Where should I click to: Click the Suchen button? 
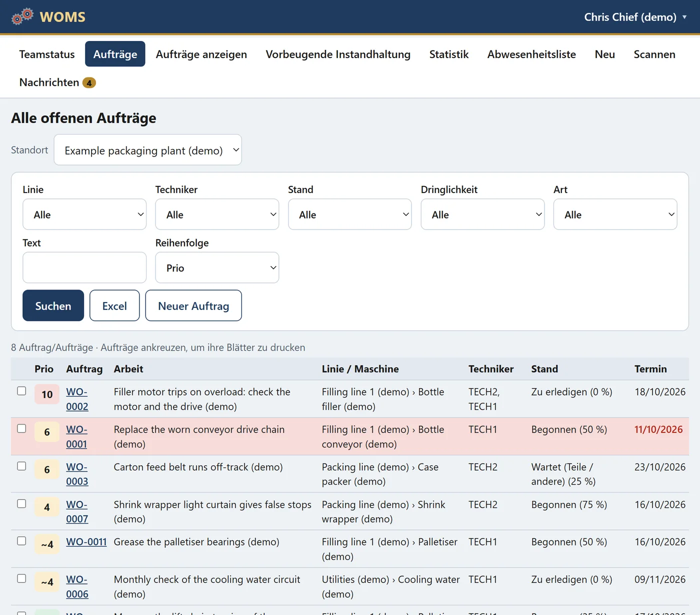click(x=53, y=305)
